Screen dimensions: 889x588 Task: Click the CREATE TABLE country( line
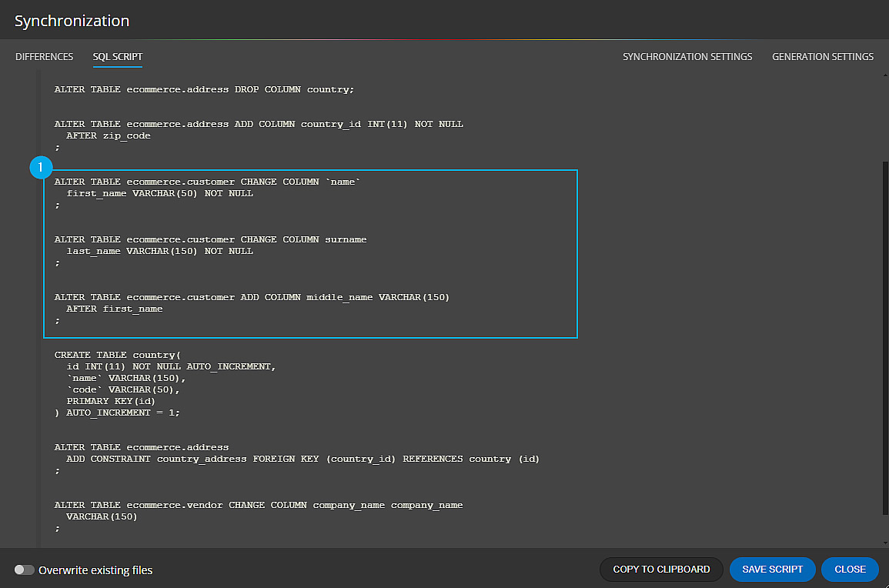pos(117,355)
